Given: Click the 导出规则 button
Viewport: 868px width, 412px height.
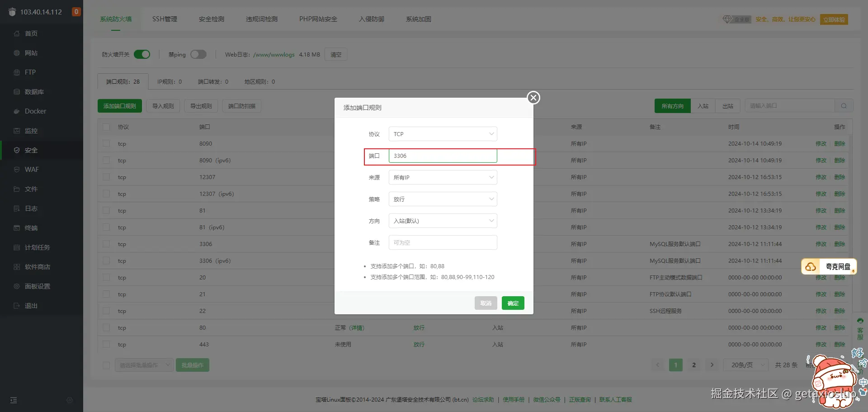Looking at the screenshot, I should (201, 106).
